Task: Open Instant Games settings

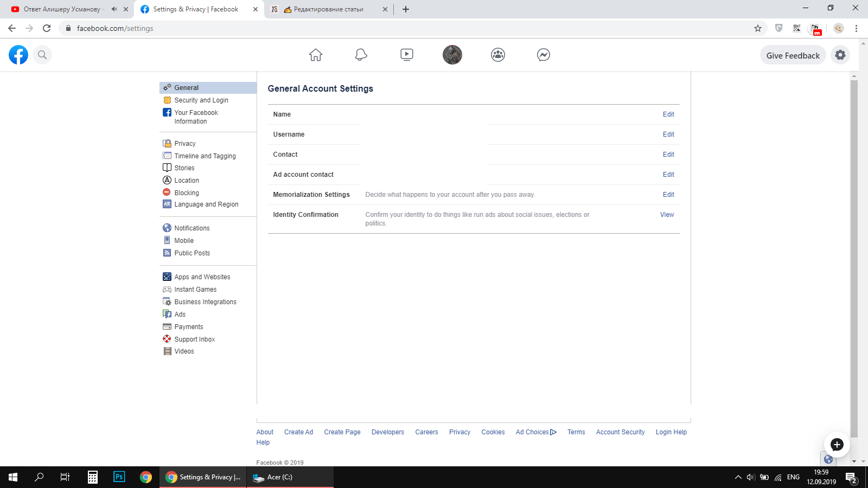Action: tap(195, 290)
